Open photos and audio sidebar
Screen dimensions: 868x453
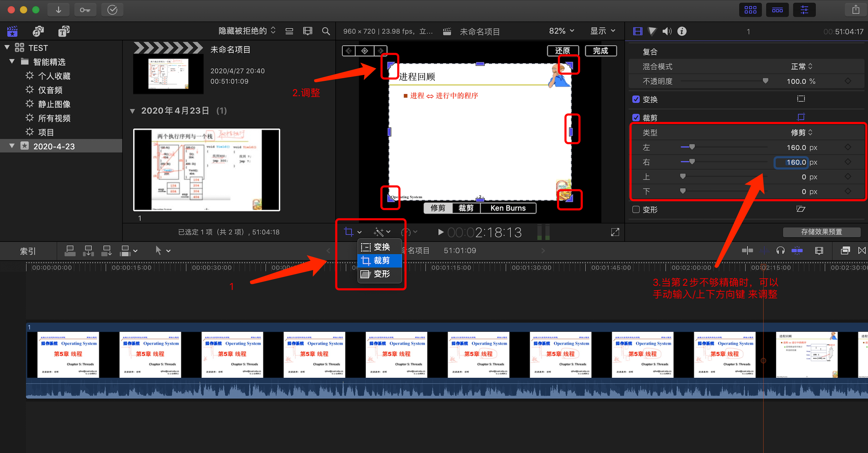point(38,31)
